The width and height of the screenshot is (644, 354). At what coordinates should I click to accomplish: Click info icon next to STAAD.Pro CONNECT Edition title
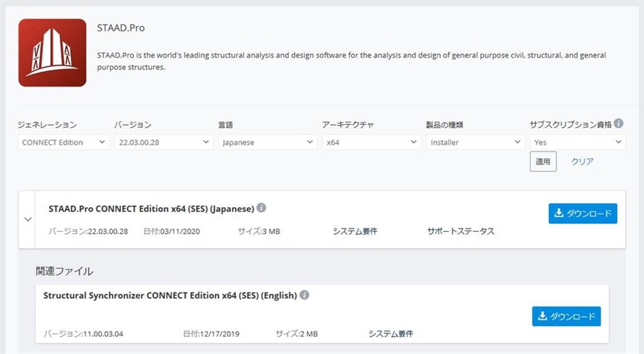(x=261, y=208)
